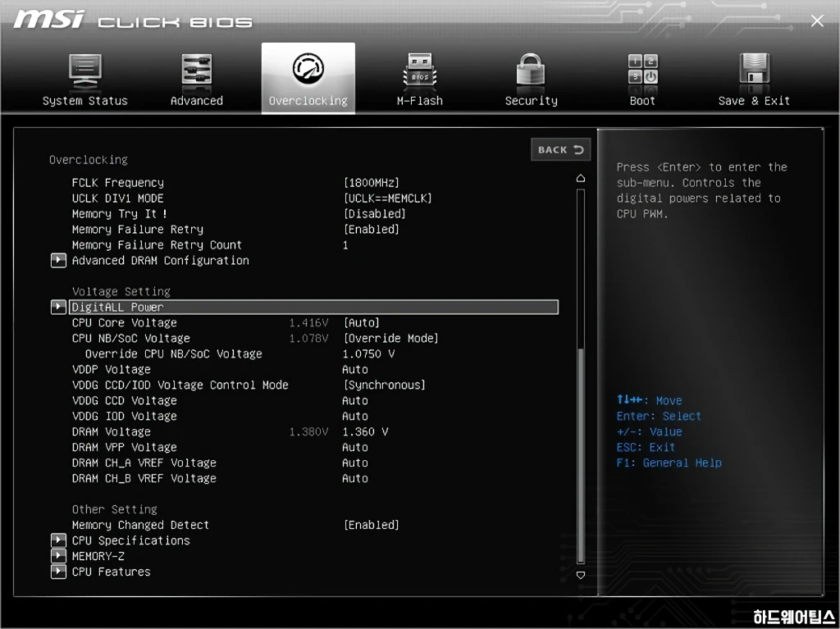Viewport: 840px width, 629px height.
Task: Select the VDDP Voltage label
Action: click(112, 369)
